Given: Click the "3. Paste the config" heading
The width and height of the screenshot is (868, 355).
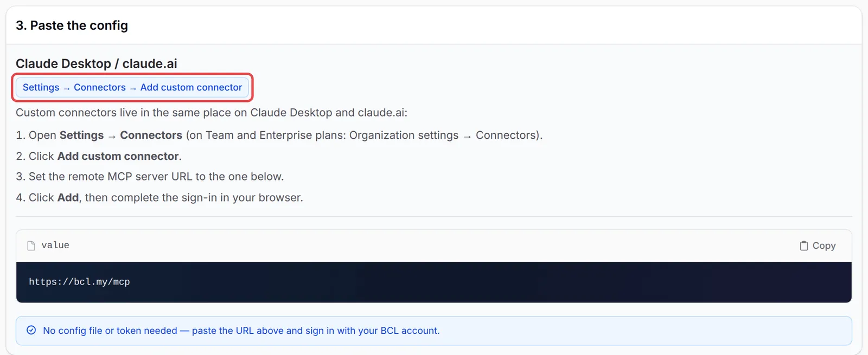Looking at the screenshot, I should (72, 25).
